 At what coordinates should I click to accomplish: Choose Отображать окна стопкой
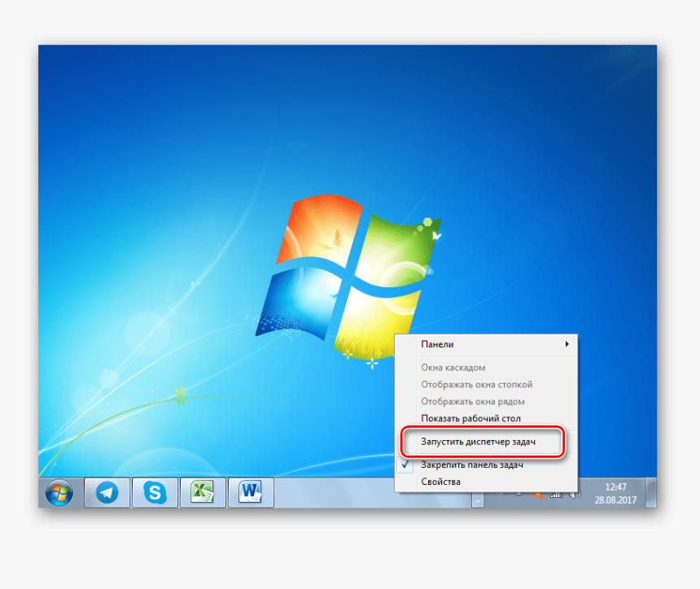(x=486, y=385)
